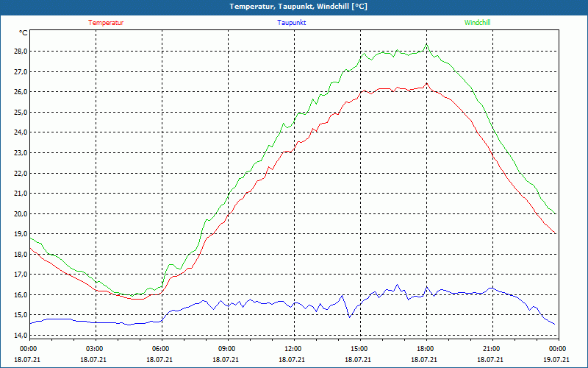Click the Windchill curve peak at 18:00
Viewport: 588px width, 368px height.
click(x=426, y=44)
